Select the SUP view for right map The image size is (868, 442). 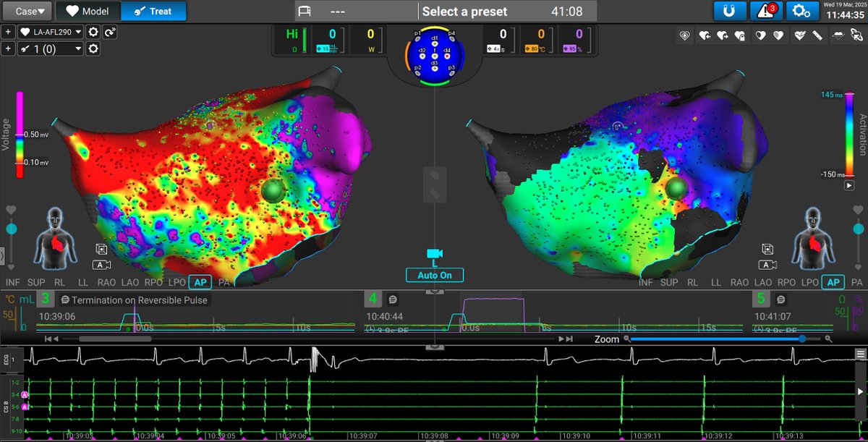tap(669, 282)
